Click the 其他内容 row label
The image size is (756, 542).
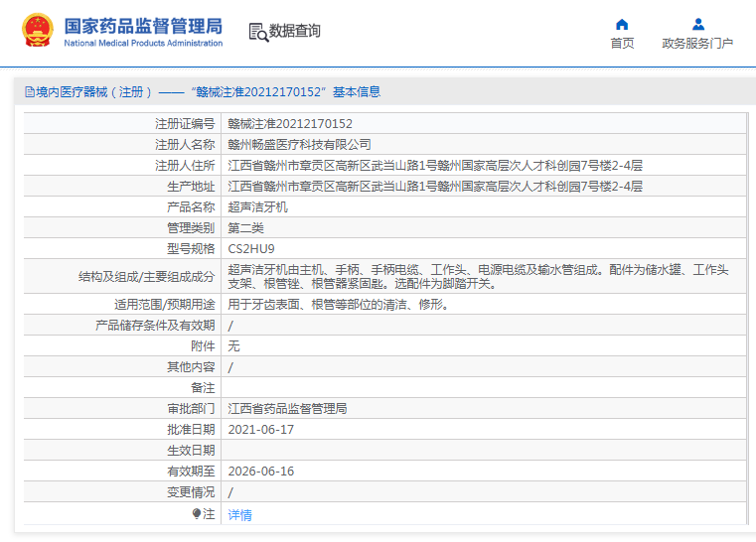click(191, 367)
